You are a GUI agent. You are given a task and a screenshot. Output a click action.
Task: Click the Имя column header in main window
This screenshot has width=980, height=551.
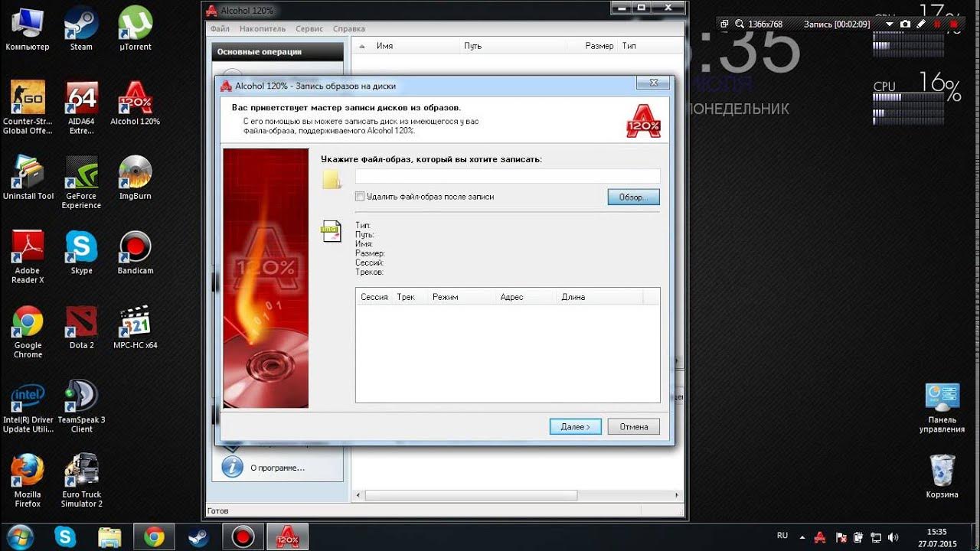pyautogui.click(x=407, y=46)
